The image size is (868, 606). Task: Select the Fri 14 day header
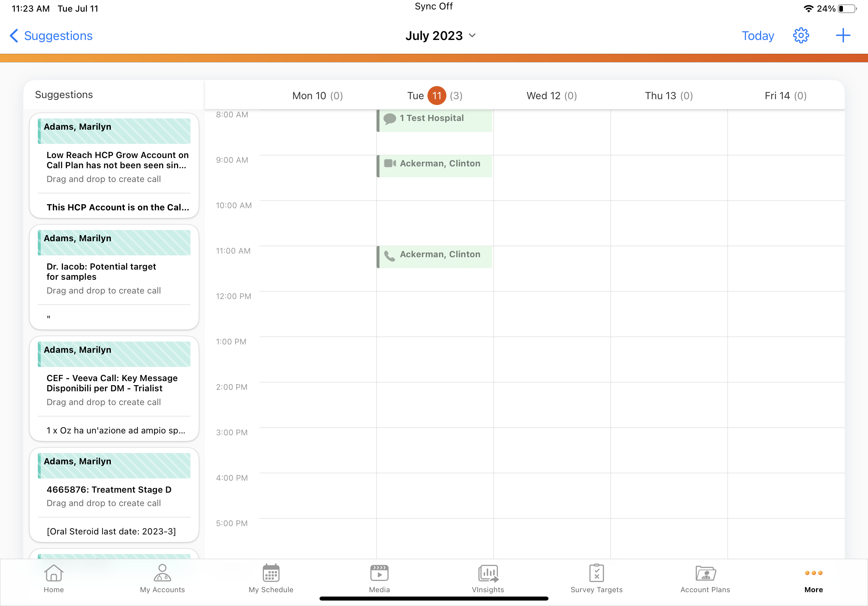(x=785, y=96)
